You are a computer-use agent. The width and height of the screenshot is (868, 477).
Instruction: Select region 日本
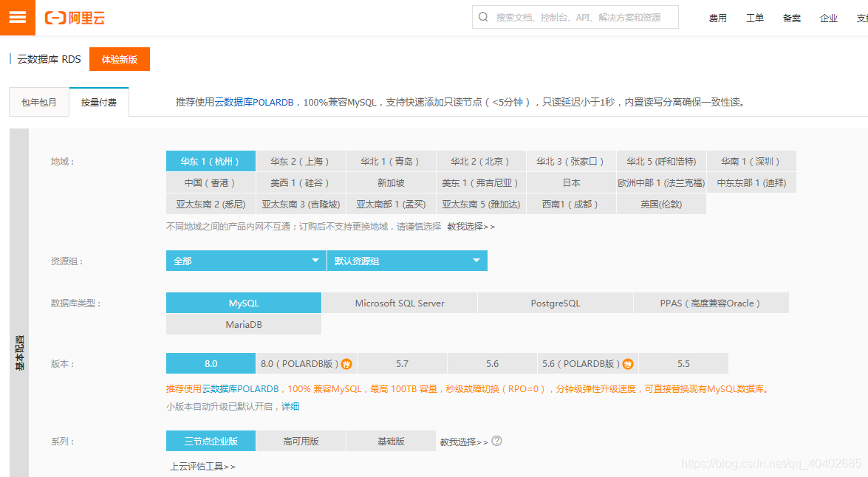571,182
